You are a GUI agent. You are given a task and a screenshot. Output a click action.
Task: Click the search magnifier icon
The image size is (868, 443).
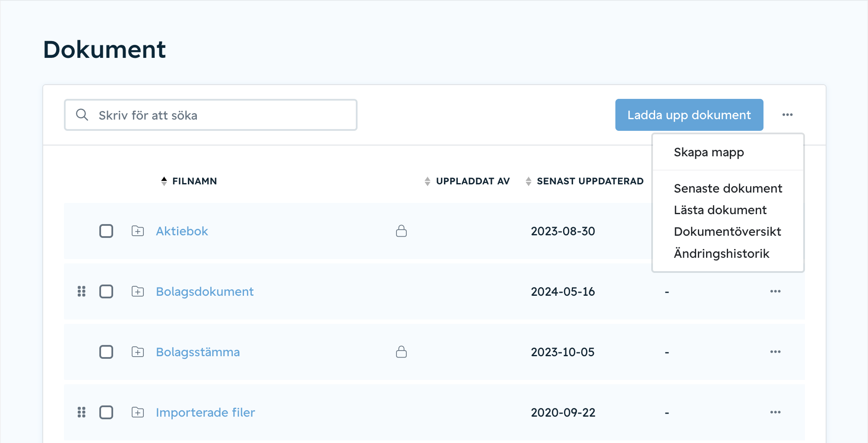click(82, 115)
